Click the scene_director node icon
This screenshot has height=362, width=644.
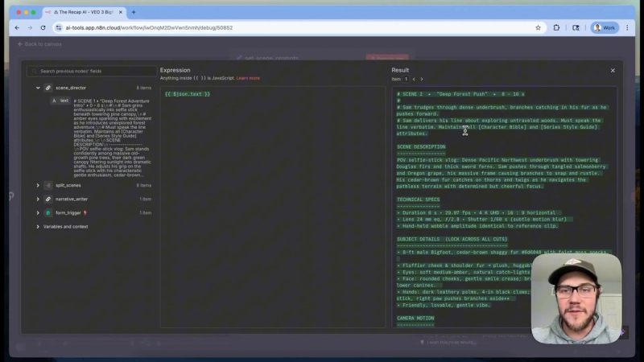(48, 88)
